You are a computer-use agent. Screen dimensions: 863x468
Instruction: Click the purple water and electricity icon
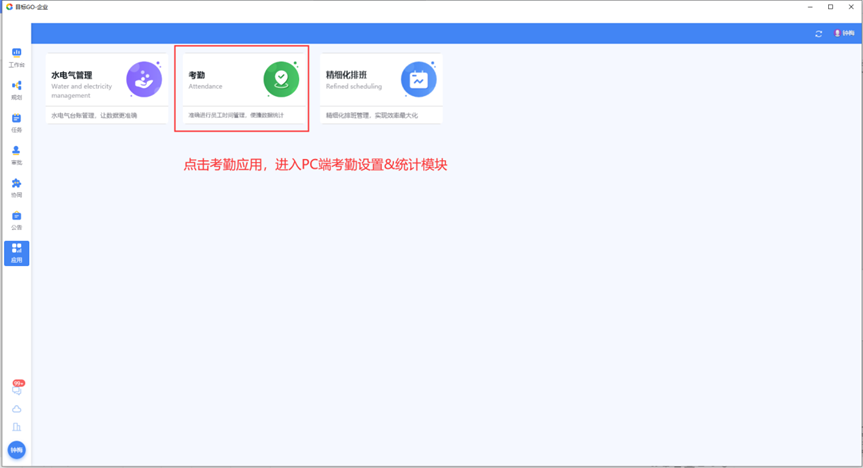[144, 79]
